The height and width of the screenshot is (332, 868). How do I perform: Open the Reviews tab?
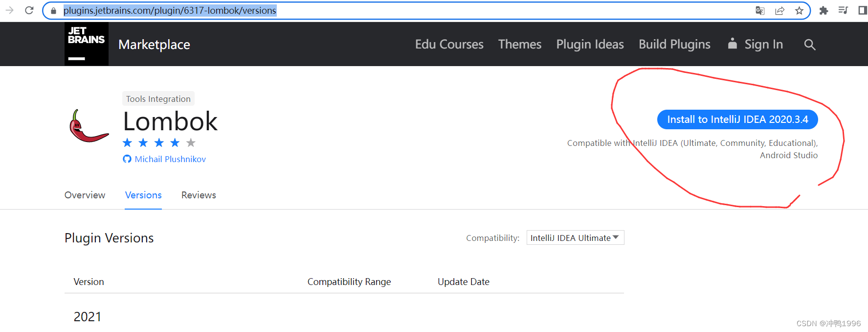(x=199, y=195)
